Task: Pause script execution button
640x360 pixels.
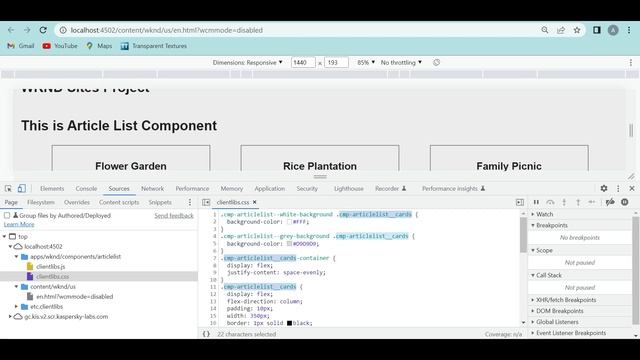Action: [x=536, y=202]
